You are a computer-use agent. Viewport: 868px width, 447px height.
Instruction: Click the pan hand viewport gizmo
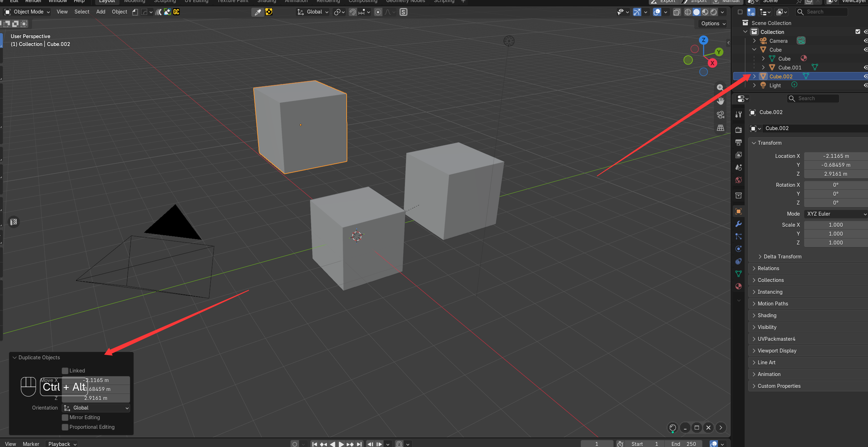click(720, 101)
